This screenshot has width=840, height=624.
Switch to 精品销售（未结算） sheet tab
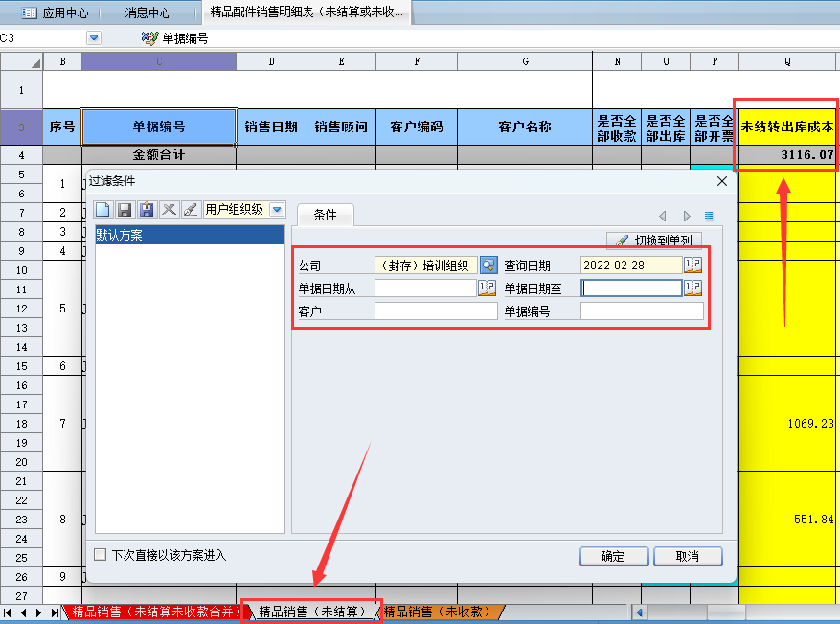click(312, 612)
